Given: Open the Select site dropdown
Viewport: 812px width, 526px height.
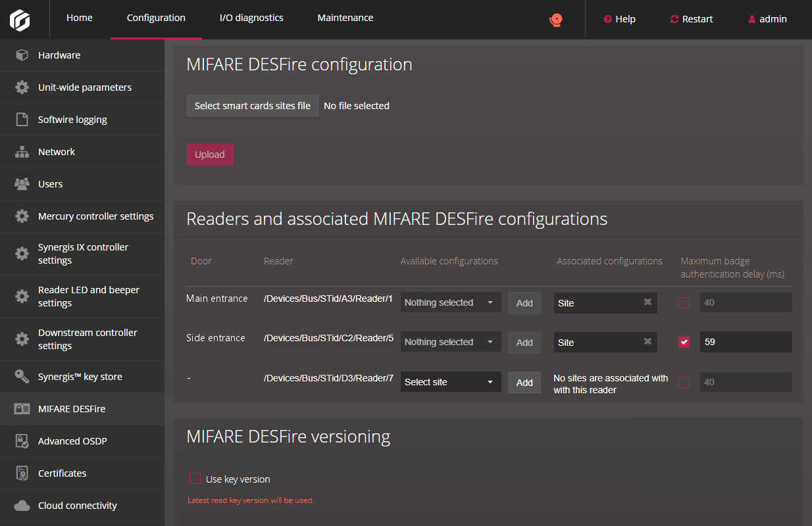Looking at the screenshot, I should (x=451, y=382).
